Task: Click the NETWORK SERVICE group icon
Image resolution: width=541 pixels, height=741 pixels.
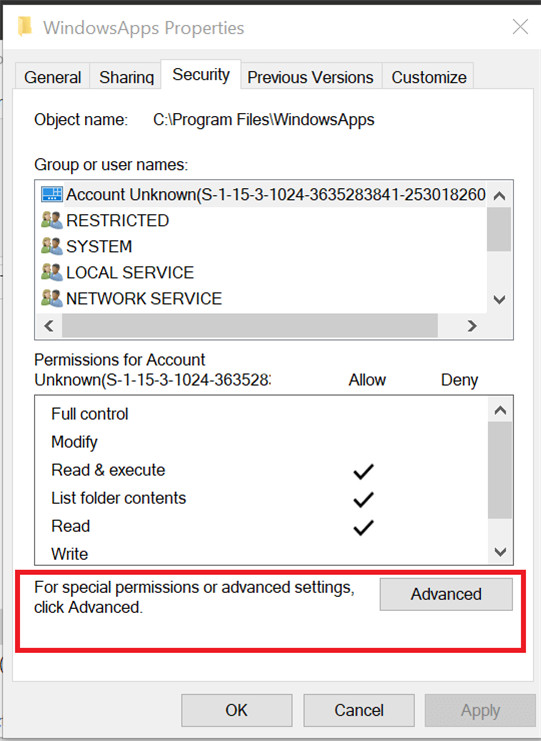Action: [52, 298]
